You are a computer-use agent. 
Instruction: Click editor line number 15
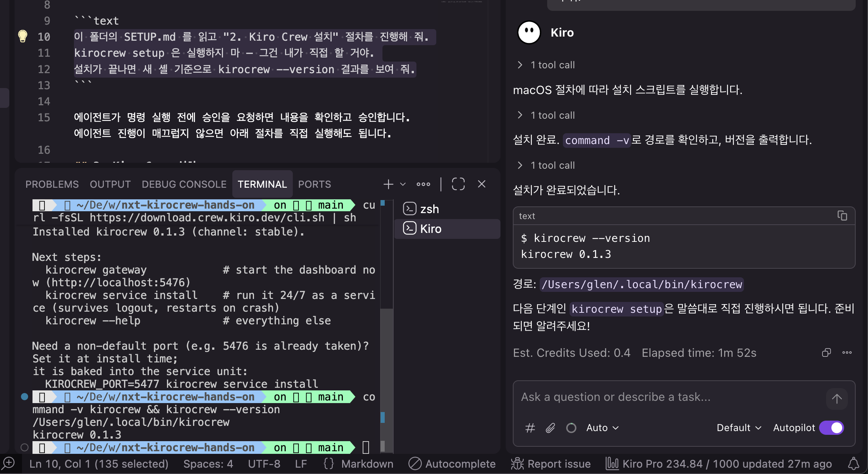click(44, 118)
